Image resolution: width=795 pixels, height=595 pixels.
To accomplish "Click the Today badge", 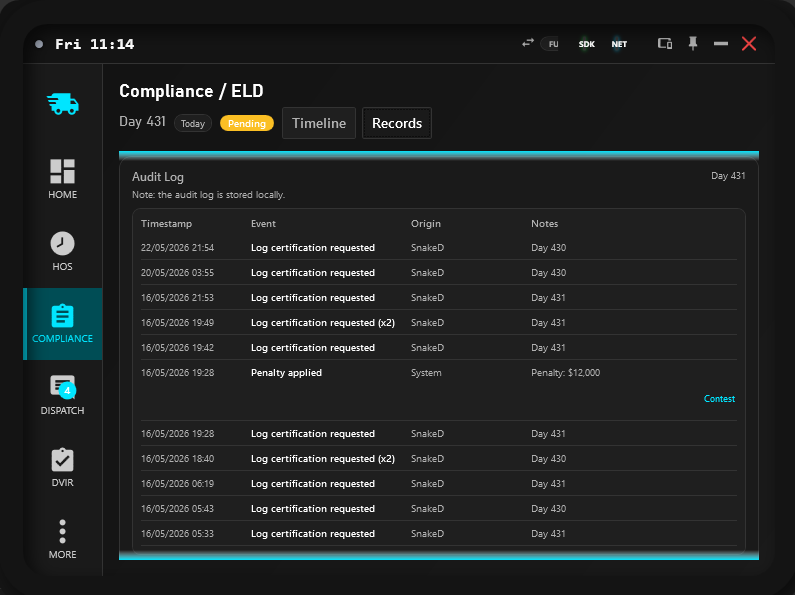I will click(x=193, y=124).
